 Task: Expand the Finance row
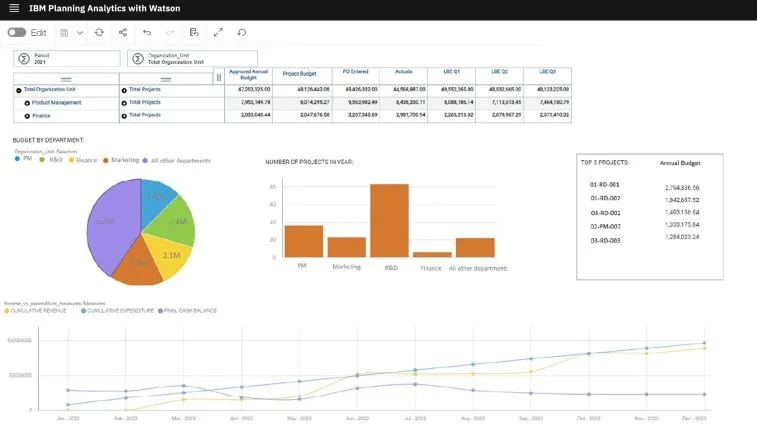point(27,116)
